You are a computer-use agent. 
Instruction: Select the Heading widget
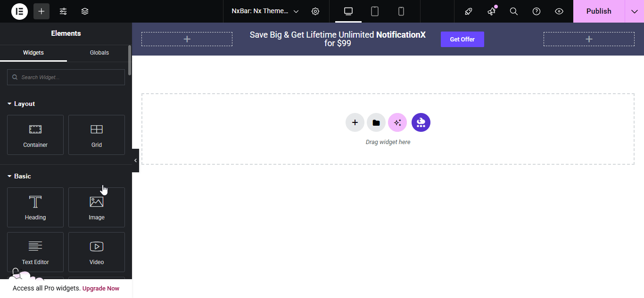(35, 207)
